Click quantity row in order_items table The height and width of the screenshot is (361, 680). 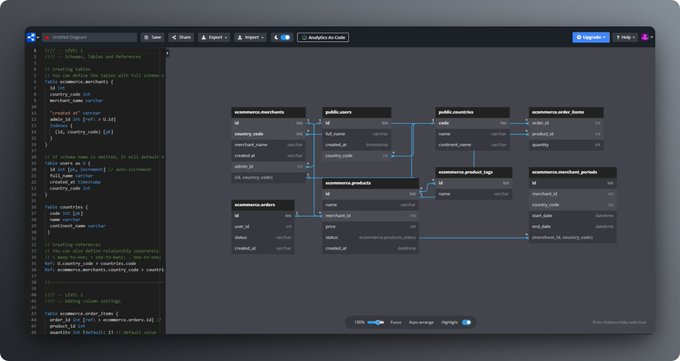(566, 145)
